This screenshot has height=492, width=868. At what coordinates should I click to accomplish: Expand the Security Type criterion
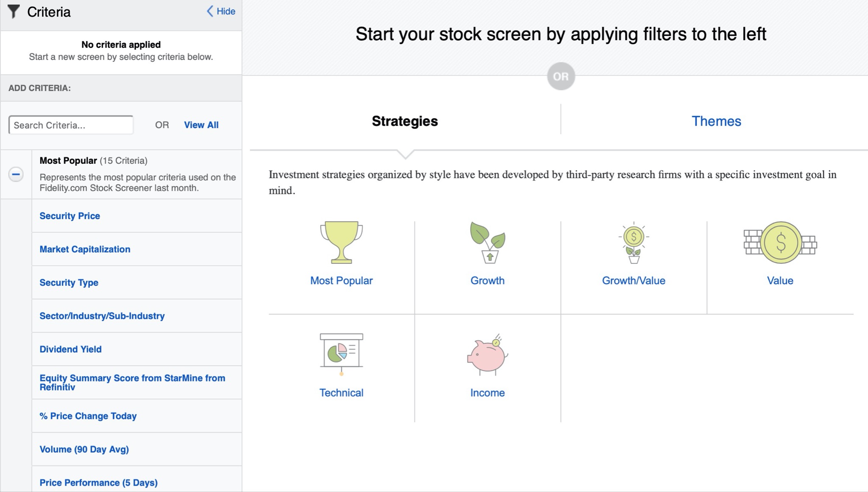pos(69,282)
